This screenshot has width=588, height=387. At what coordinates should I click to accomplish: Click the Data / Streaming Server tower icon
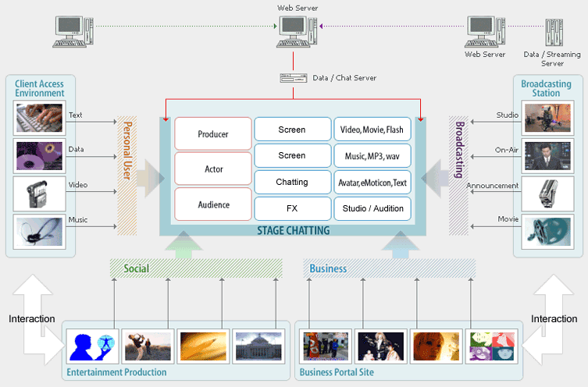[554, 32]
